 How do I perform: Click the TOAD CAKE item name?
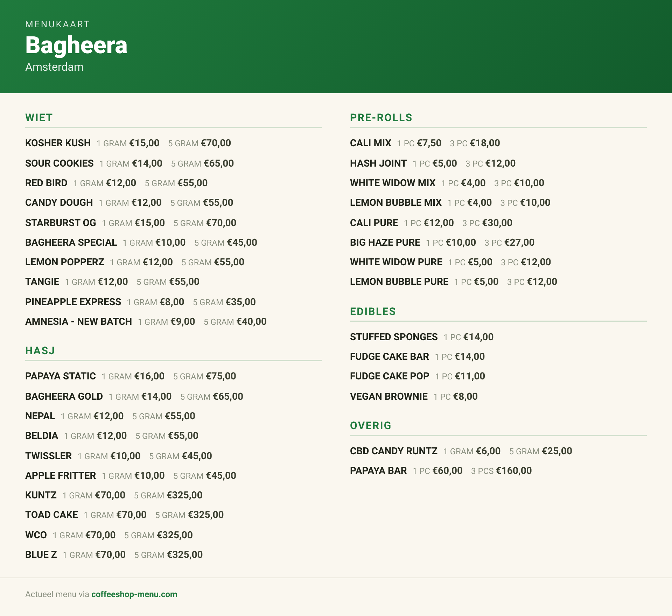click(51, 515)
